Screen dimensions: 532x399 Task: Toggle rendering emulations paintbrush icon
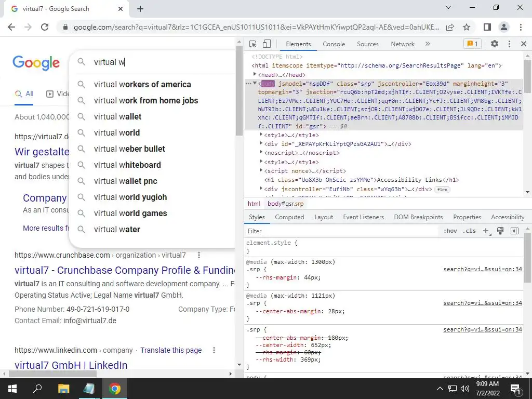(500, 231)
